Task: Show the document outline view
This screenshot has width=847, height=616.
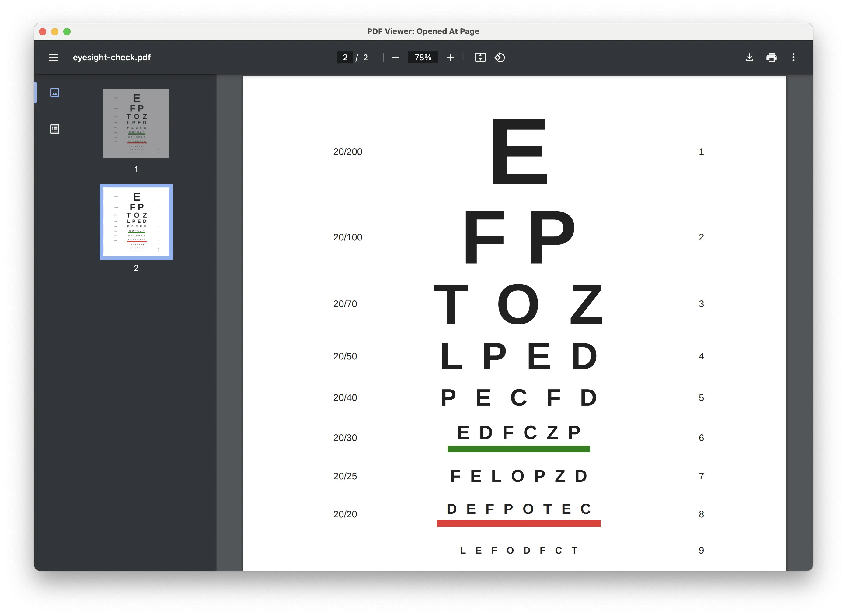Action: (x=54, y=129)
